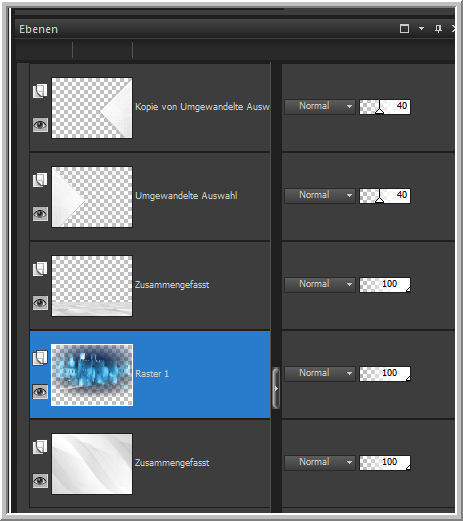Pin the Ebenen panel with pushpin icon
This screenshot has width=463, height=521.
[438, 29]
